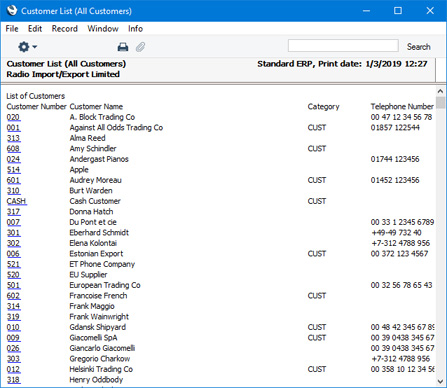Click the application logo in title bar

coord(11,10)
